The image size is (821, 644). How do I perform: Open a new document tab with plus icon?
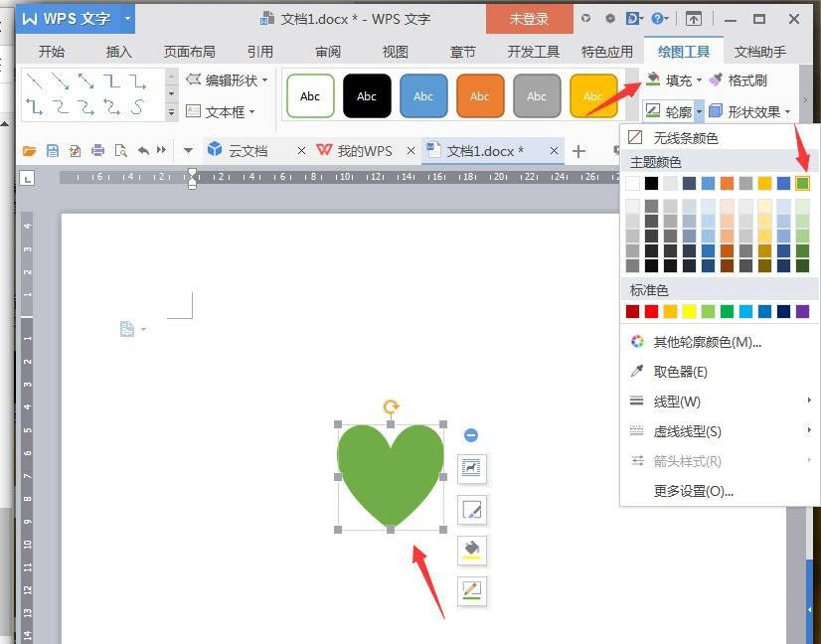coord(578,151)
